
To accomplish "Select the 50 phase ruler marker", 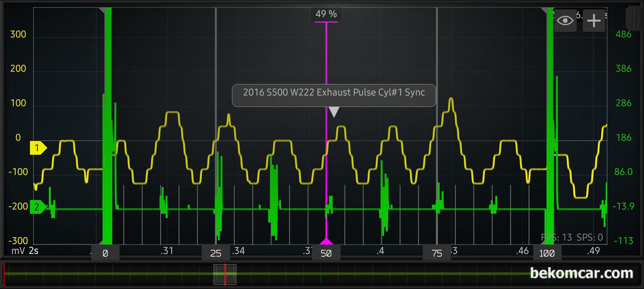I will pyautogui.click(x=326, y=253).
